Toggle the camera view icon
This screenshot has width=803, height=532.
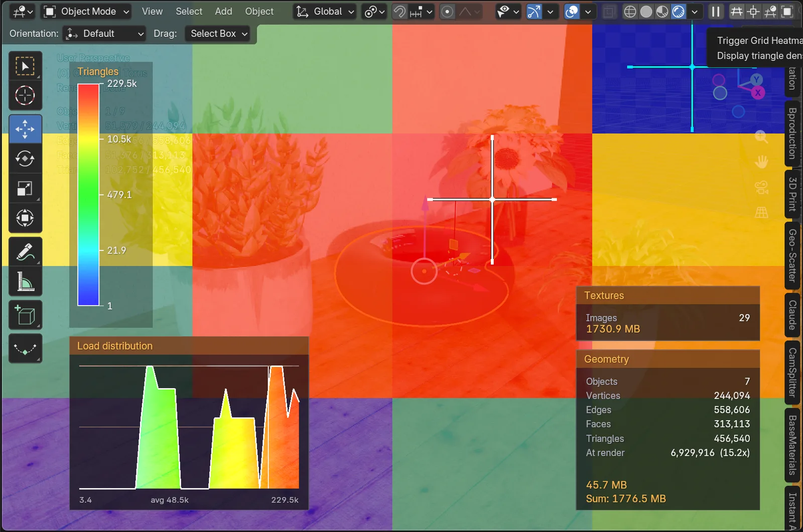[x=761, y=187]
